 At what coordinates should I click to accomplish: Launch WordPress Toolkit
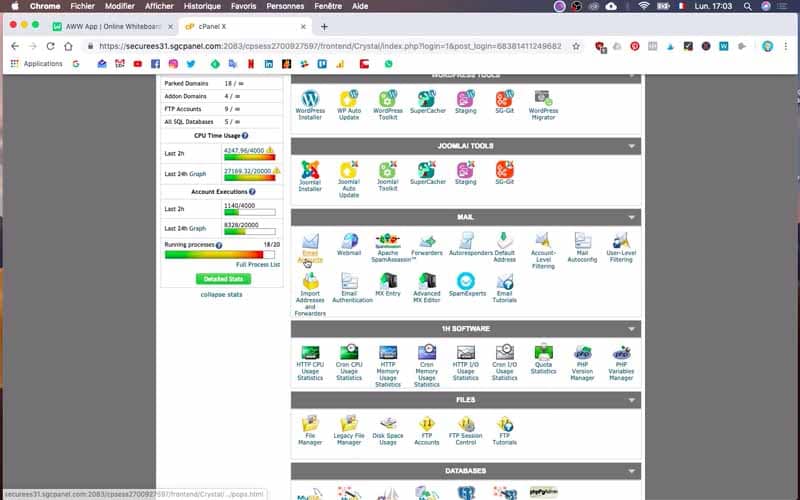point(388,105)
